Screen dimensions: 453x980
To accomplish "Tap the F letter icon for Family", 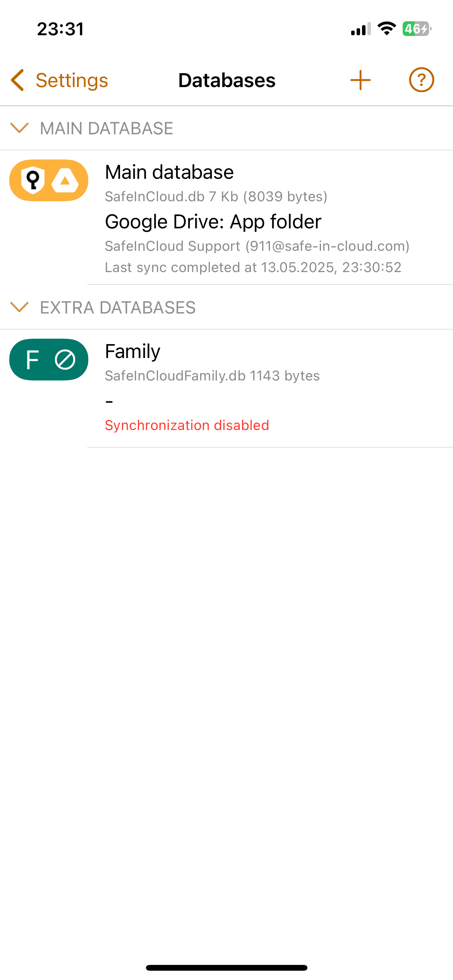I will (33, 360).
